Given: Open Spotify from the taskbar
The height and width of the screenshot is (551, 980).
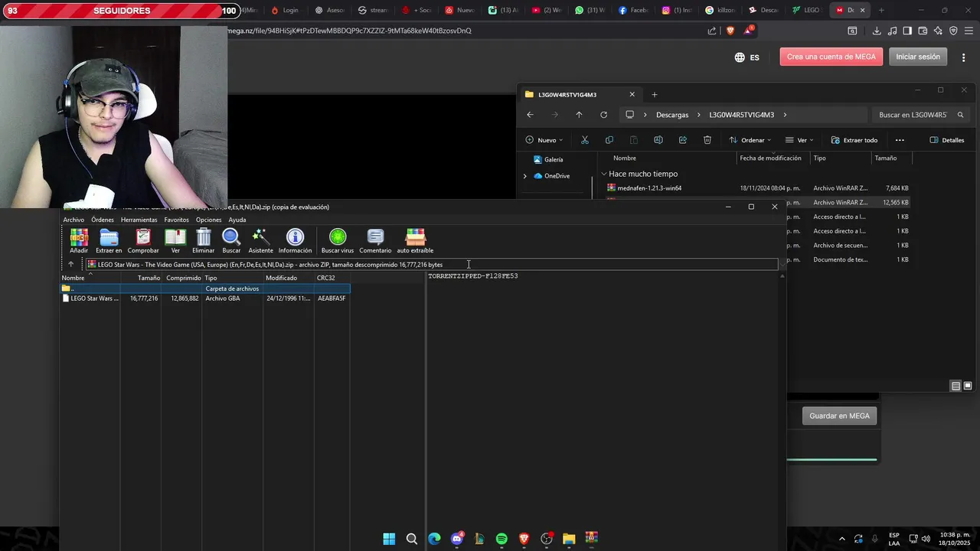Looking at the screenshot, I should 501,539.
